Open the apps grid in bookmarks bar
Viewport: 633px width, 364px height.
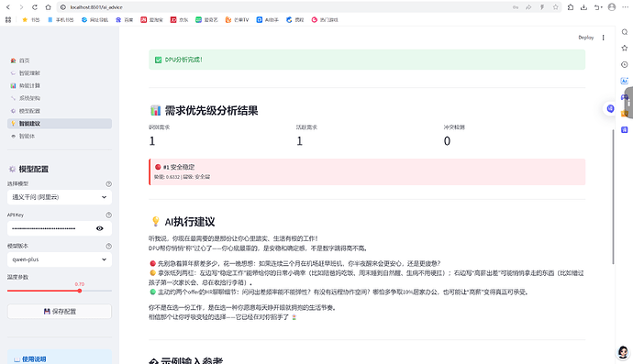point(8,19)
